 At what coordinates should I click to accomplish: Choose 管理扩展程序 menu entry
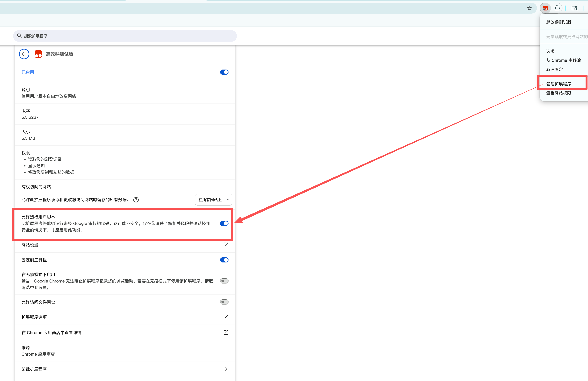point(558,84)
